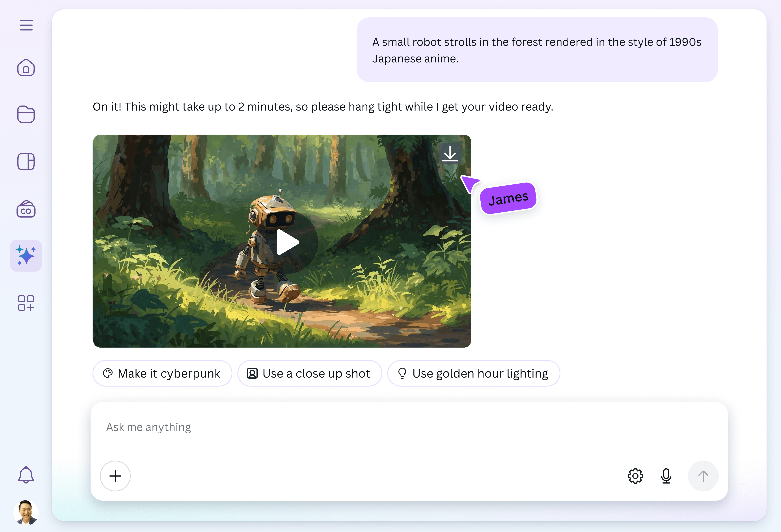Open the Brand kit icon
Viewport: 781px width, 532px height.
[26, 209]
